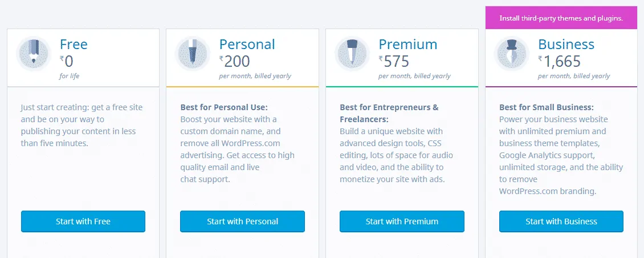
Task: Choose the Start with Premium button
Action: [402, 221]
